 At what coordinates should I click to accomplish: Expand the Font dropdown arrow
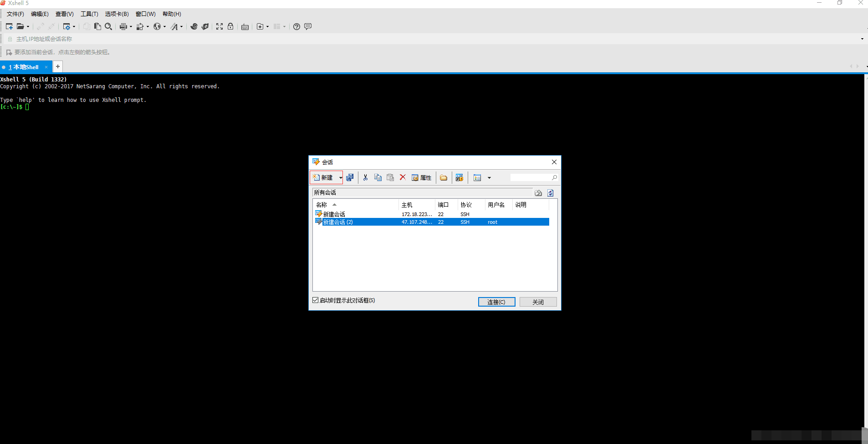pos(181,26)
